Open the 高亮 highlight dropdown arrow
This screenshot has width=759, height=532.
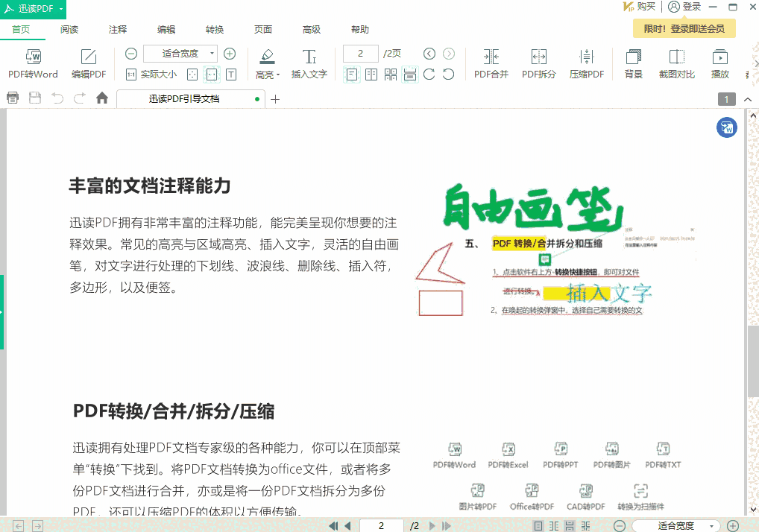(278, 75)
